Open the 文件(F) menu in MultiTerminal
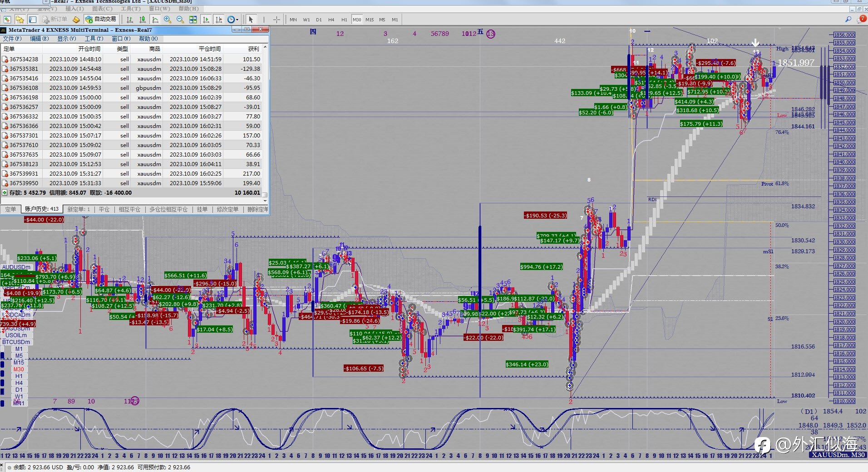The image size is (868, 472). 12,39
